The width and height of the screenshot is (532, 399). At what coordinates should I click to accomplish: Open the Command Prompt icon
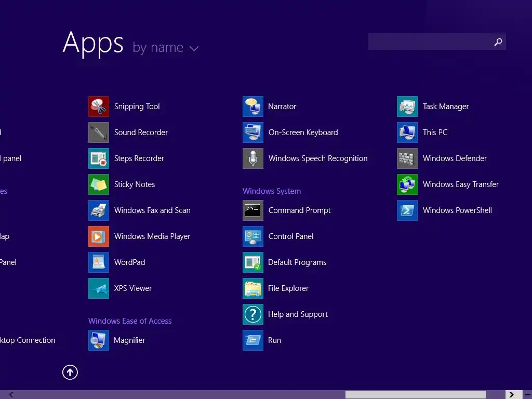(253, 210)
